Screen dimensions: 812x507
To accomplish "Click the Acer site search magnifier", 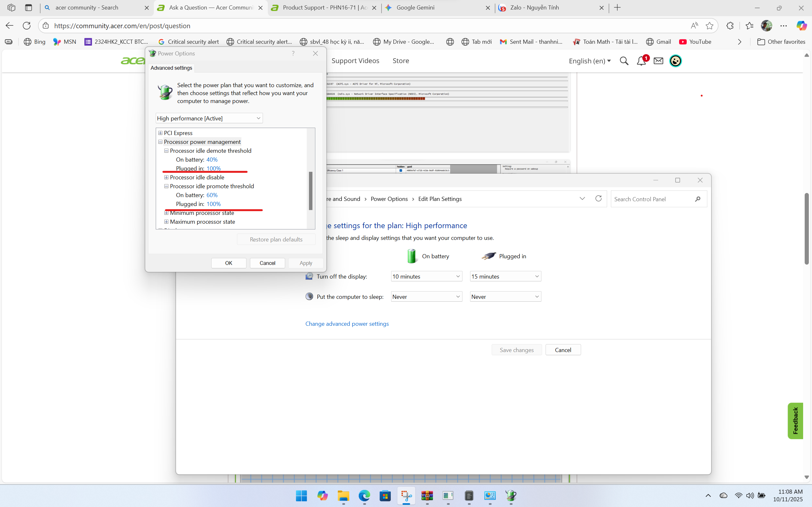I will pyautogui.click(x=624, y=61).
